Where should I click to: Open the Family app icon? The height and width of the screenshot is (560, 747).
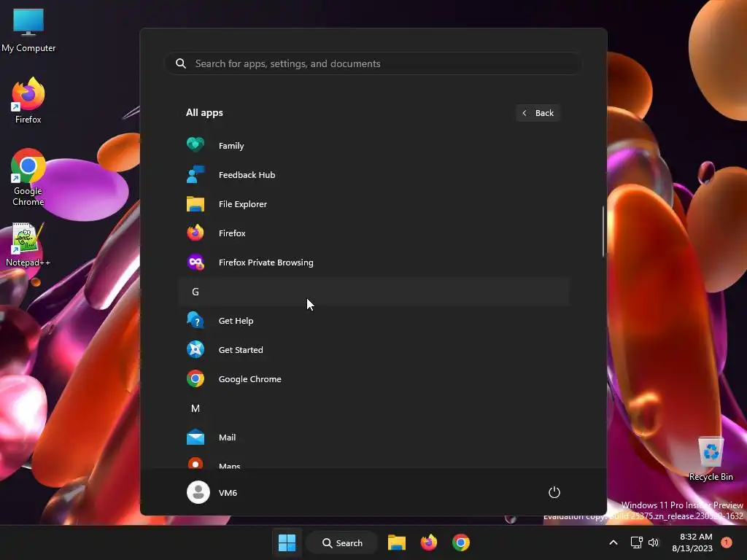[196, 145]
